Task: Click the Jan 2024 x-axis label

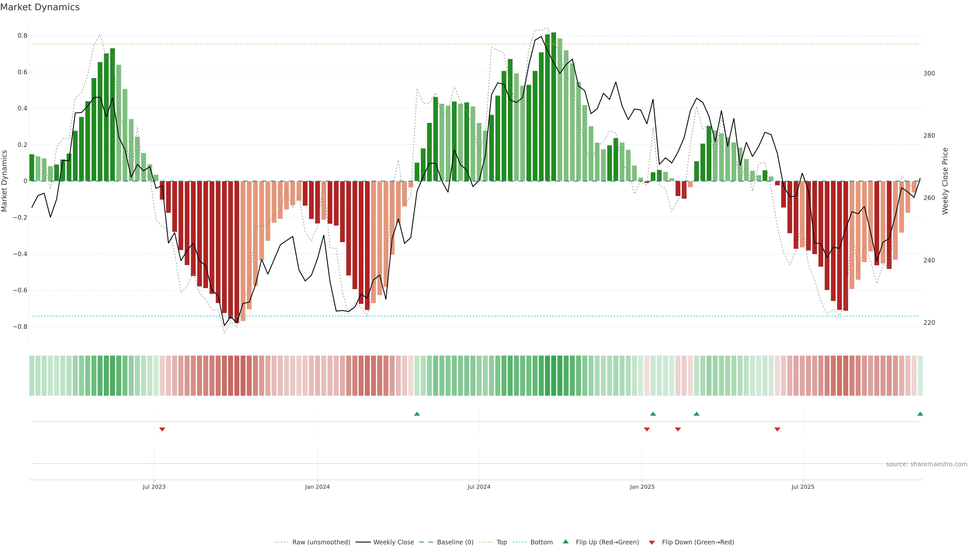Action: coord(317,487)
